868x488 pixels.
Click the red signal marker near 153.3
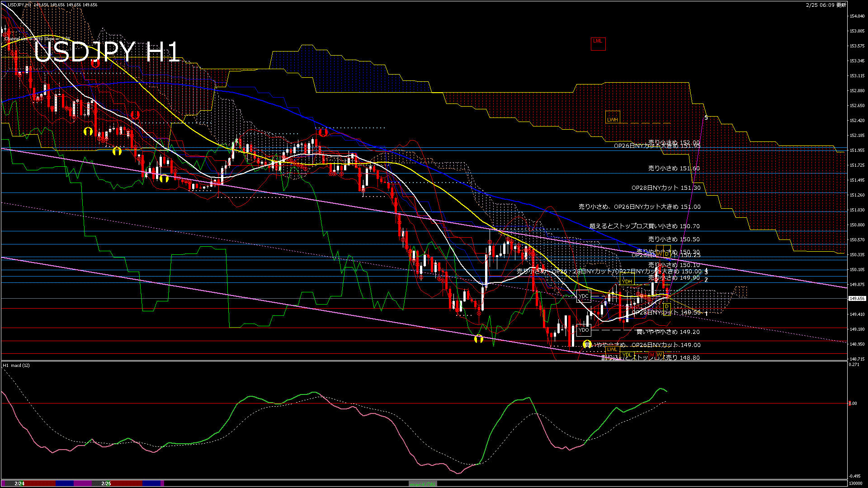95,64
